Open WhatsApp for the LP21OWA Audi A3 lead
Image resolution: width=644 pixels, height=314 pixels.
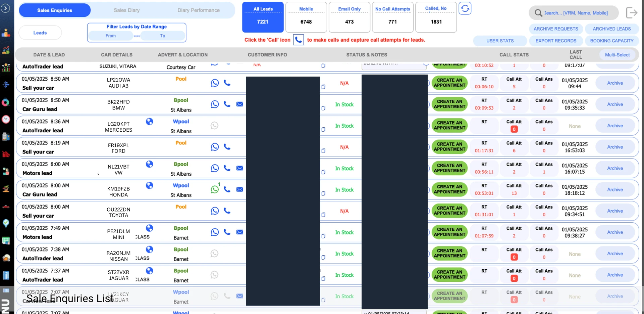point(215,83)
